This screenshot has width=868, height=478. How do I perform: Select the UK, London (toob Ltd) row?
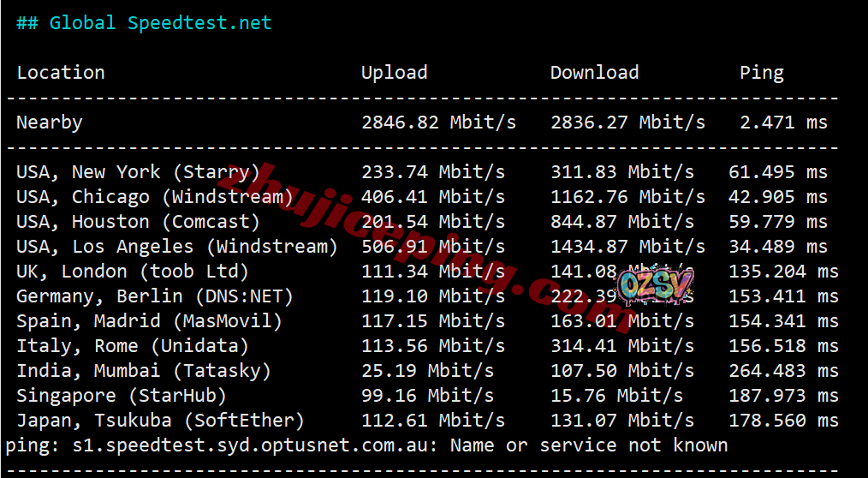[133, 272]
